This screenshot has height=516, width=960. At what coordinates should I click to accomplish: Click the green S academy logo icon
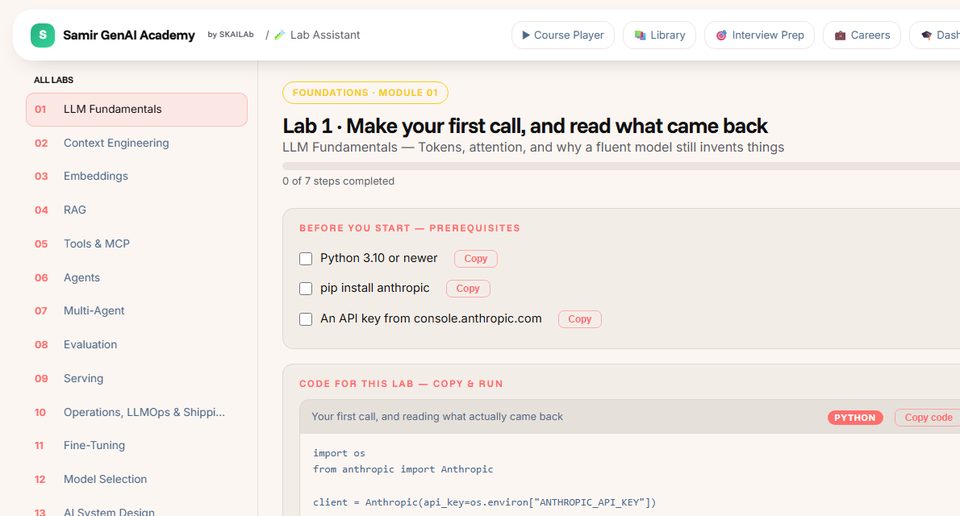pos(43,36)
